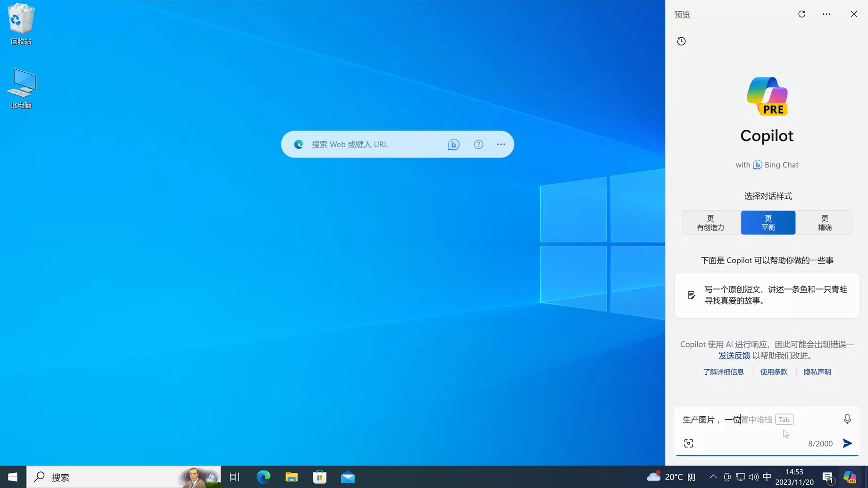868x488 pixels.
Task: Open Copilot's more options ellipsis menu
Action: (x=826, y=14)
